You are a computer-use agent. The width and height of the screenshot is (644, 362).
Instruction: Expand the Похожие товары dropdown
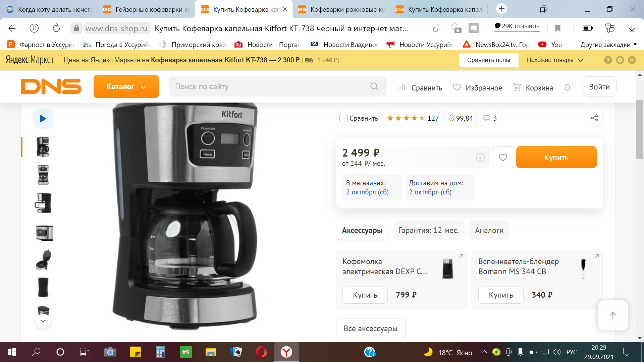click(555, 60)
